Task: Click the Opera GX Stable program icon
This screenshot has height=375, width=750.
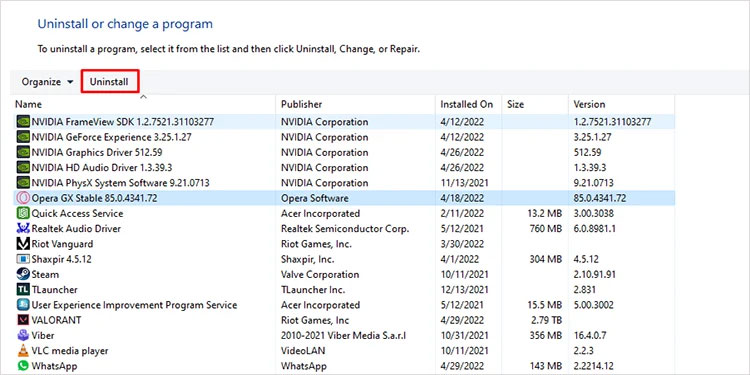Action: [x=22, y=198]
